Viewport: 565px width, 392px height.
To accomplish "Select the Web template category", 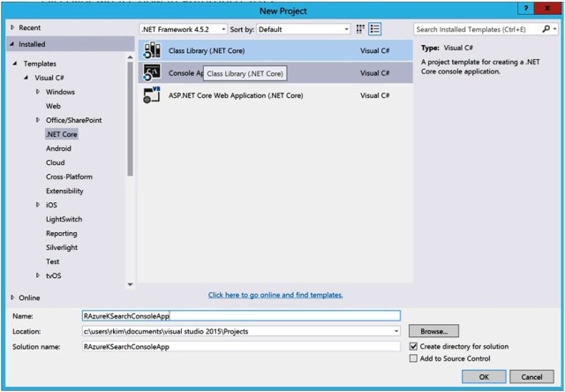I will coord(53,106).
